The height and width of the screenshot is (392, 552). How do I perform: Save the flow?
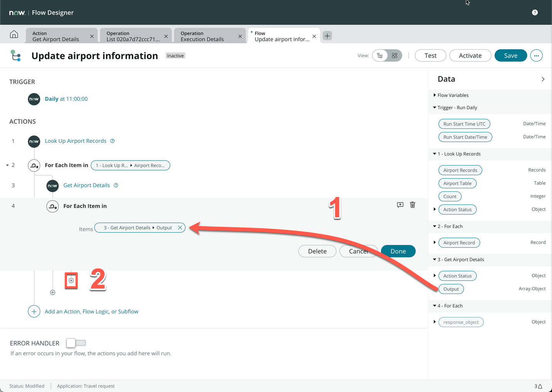point(510,56)
